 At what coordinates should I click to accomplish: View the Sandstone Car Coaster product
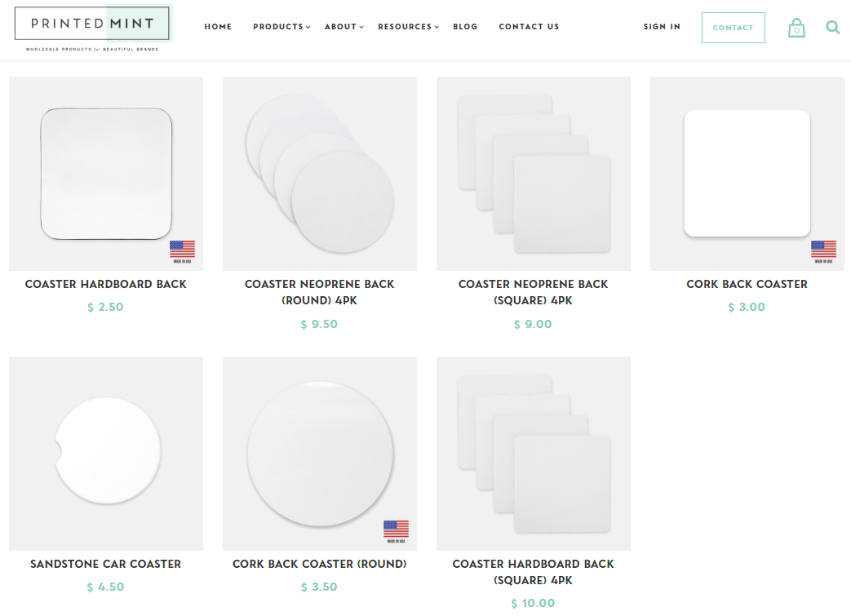105,564
